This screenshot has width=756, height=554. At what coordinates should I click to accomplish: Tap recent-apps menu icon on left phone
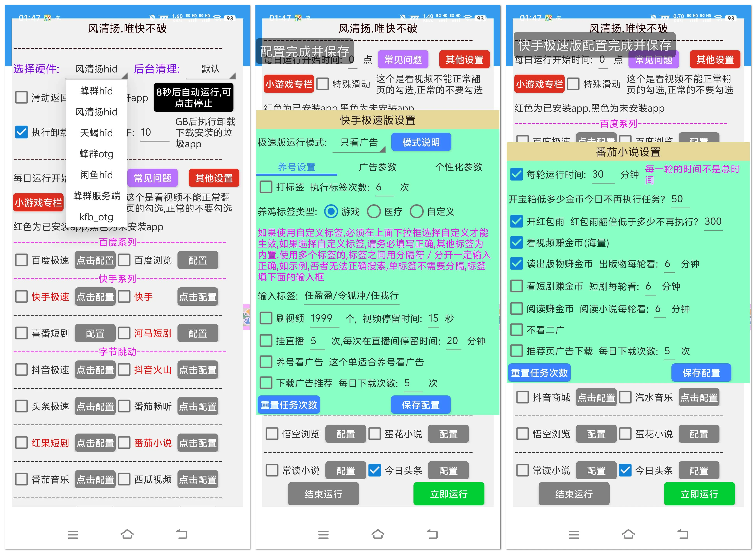tap(73, 534)
